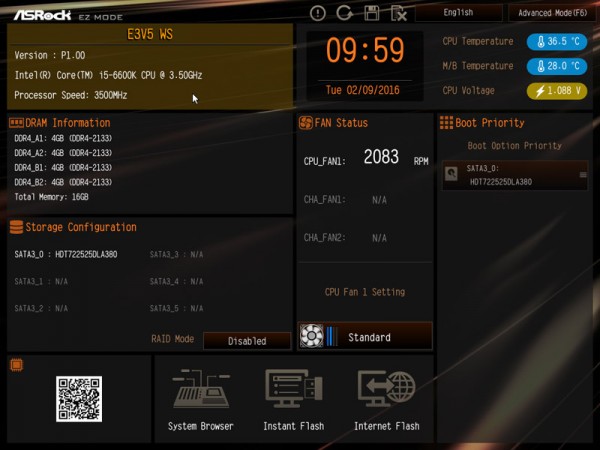This screenshot has width=600, height=450.
Task: Click the discard changes document icon
Action: pyautogui.click(x=399, y=14)
